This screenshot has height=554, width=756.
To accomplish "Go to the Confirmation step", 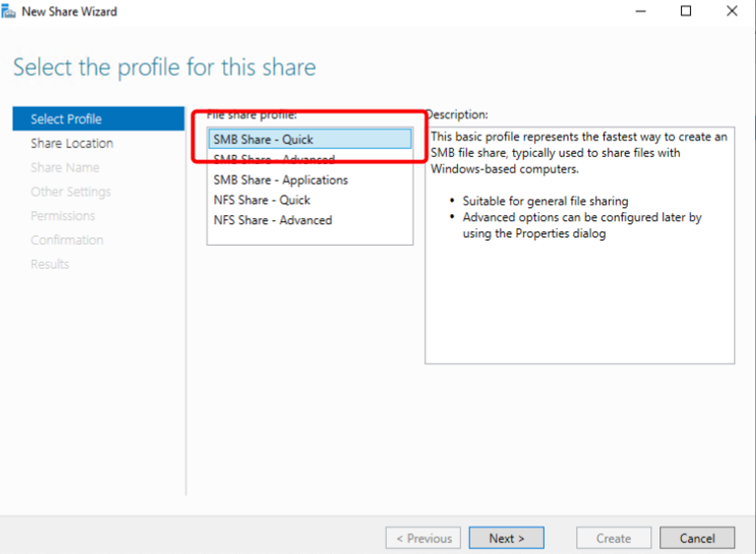I will tap(67, 240).
